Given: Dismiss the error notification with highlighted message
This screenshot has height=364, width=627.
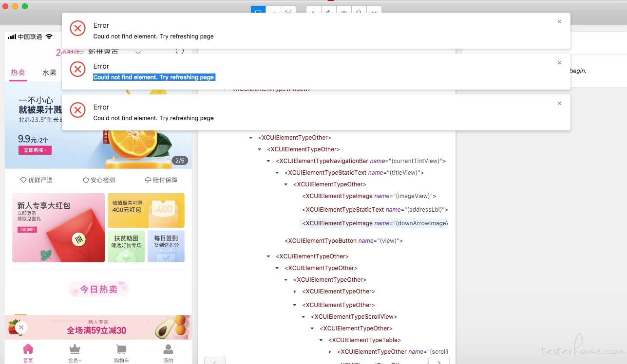Looking at the screenshot, I should click(559, 62).
